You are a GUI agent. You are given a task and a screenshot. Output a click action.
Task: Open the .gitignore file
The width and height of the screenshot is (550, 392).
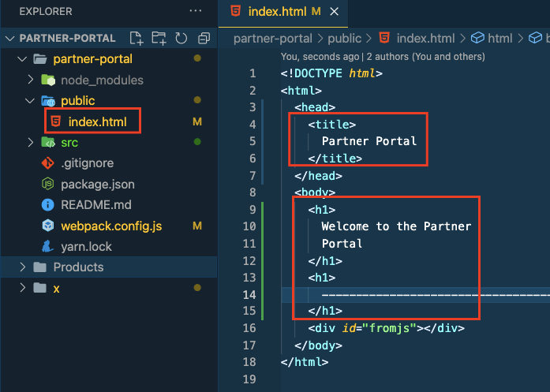click(x=88, y=163)
